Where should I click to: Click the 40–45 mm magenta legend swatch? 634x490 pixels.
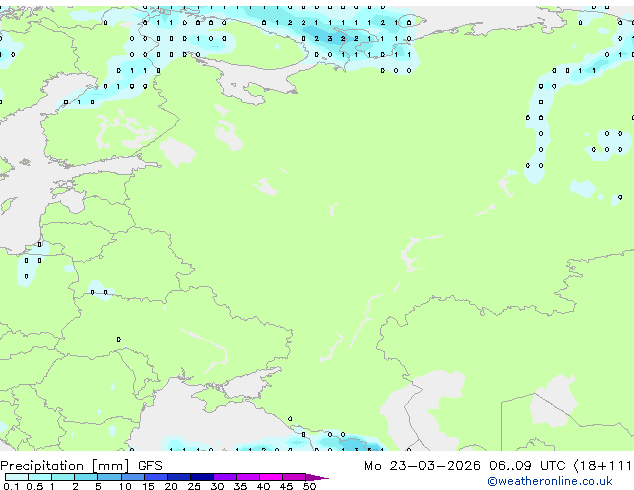point(271,477)
